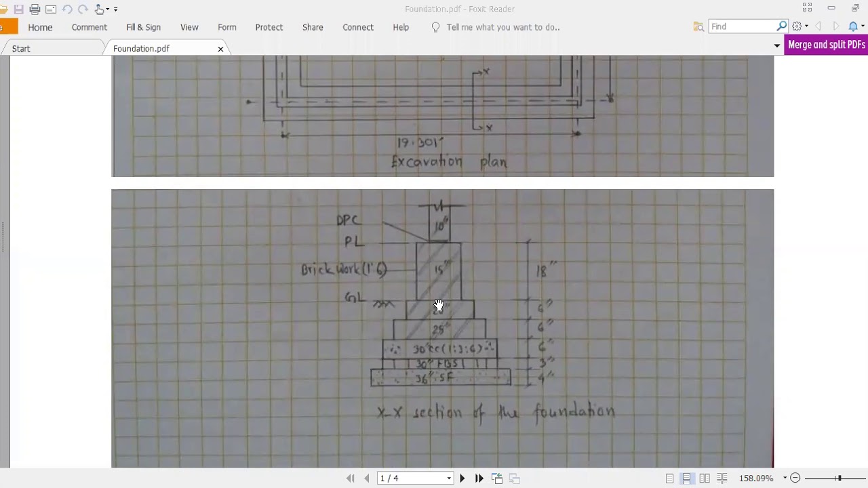
Task: Open the Help ribbon tab
Action: tap(401, 27)
